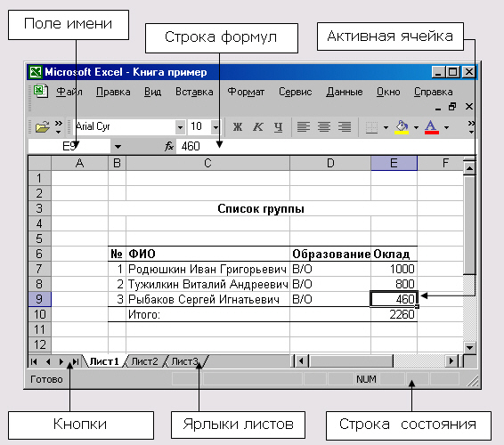Click Name Box showing E9
The image size is (504, 445).
69,147
